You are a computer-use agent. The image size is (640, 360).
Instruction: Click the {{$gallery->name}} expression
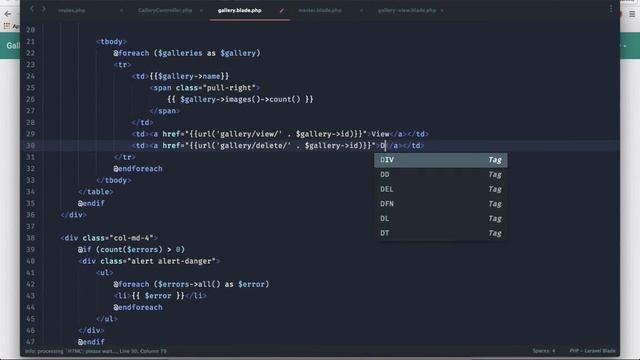(189, 76)
